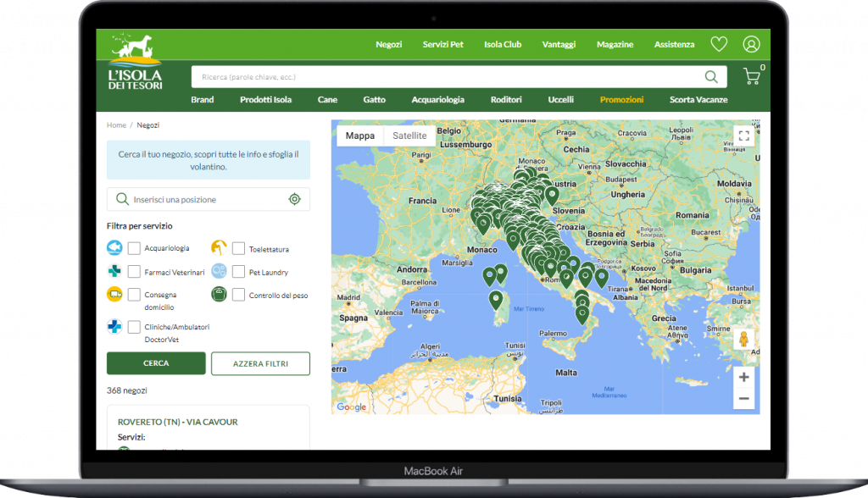Use current location target icon
This screenshot has width=868, height=498.
pos(294,200)
